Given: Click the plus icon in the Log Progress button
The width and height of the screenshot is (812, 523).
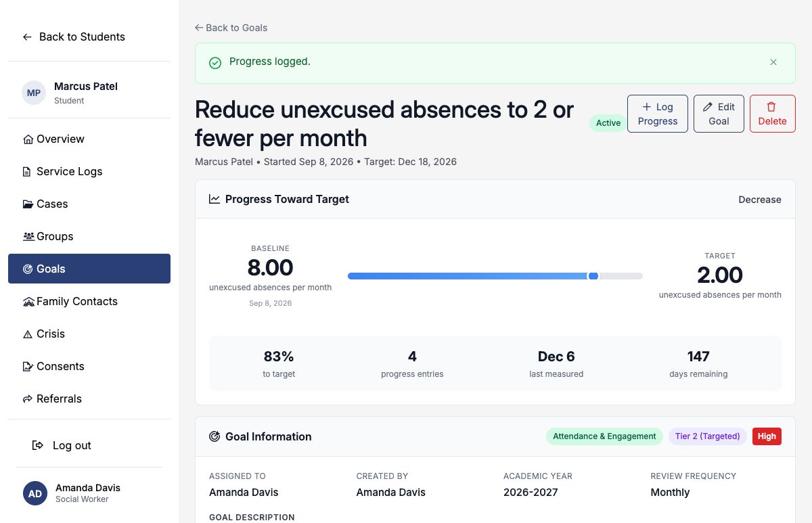Looking at the screenshot, I should coord(646,107).
